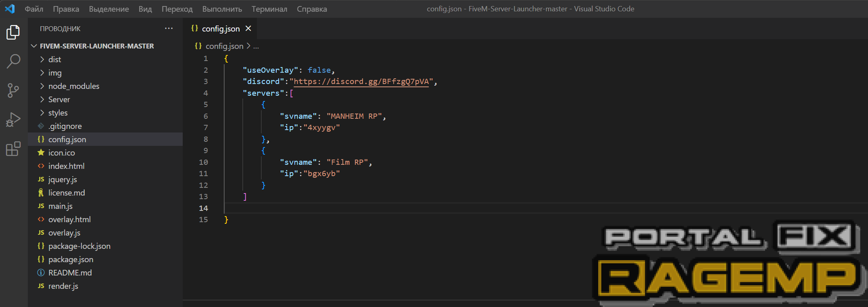Open the Выполнить menu
Viewport: 868px width, 307px height.
222,9
